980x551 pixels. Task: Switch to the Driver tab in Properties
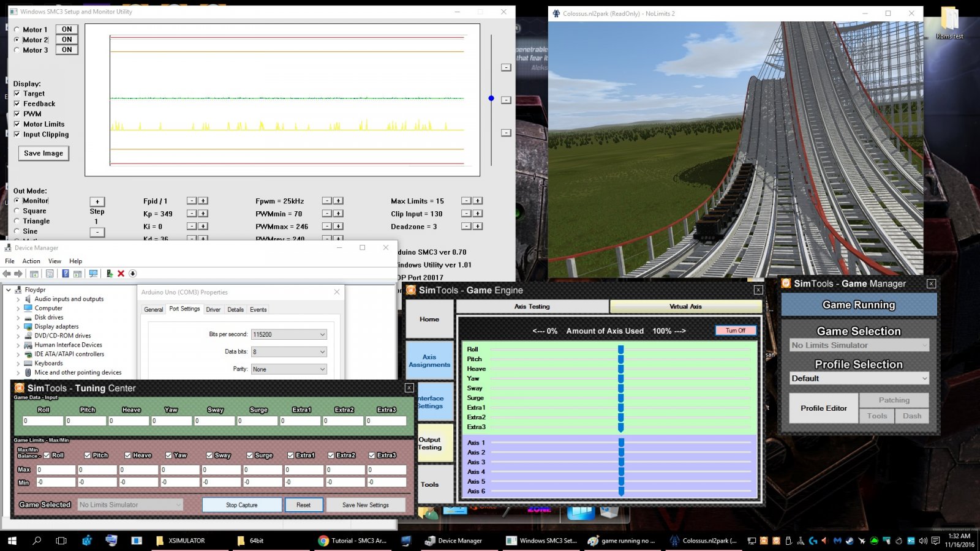(x=213, y=310)
